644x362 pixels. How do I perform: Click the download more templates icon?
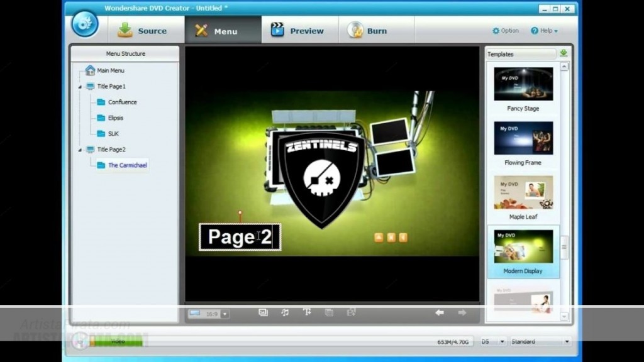[563, 53]
